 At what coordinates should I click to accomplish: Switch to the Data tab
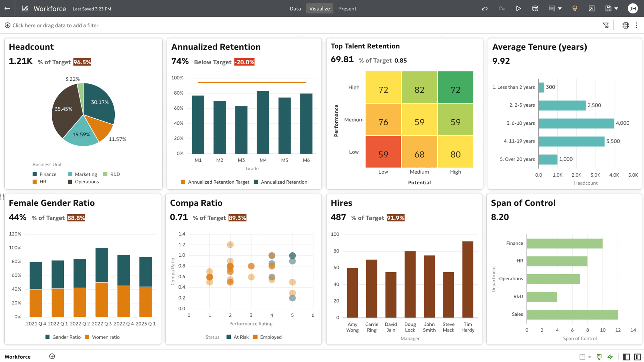(x=295, y=8)
